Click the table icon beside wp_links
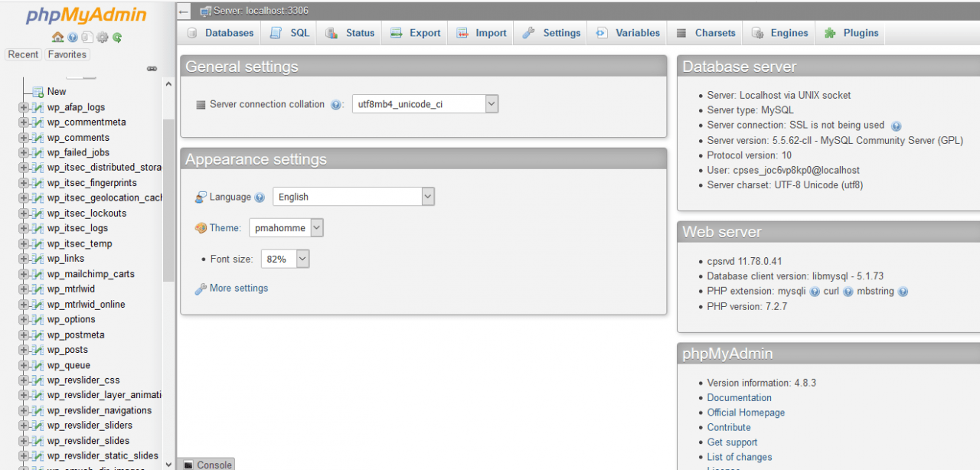Viewport: 980px width, 470px height. (38, 259)
